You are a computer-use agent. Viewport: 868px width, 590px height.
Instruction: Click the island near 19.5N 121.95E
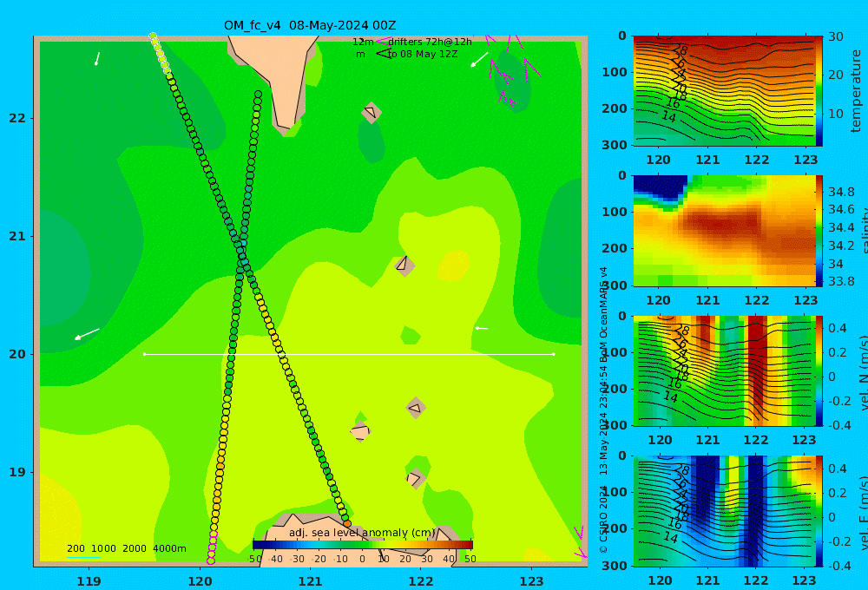pyautogui.click(x=416, y=409)
